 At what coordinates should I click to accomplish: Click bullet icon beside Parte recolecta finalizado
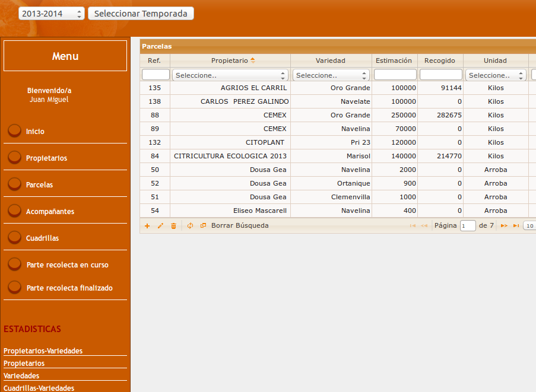(14, 287)
